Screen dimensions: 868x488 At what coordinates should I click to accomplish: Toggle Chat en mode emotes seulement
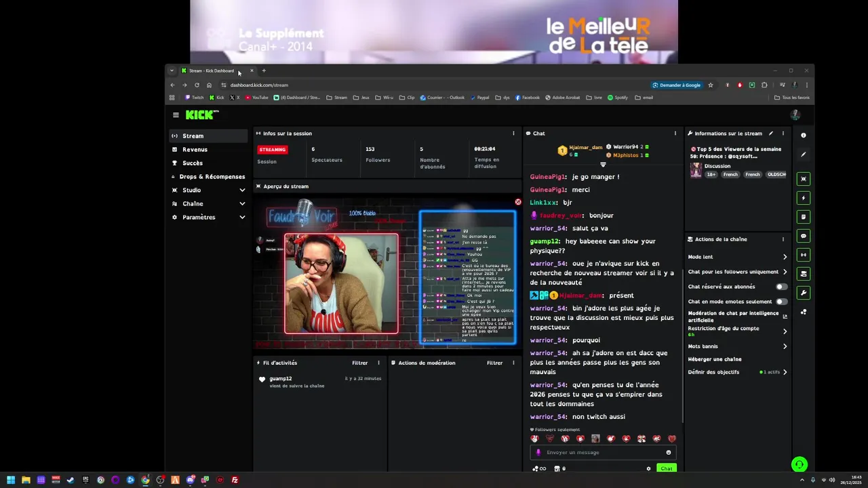click(x=782, y=302)
